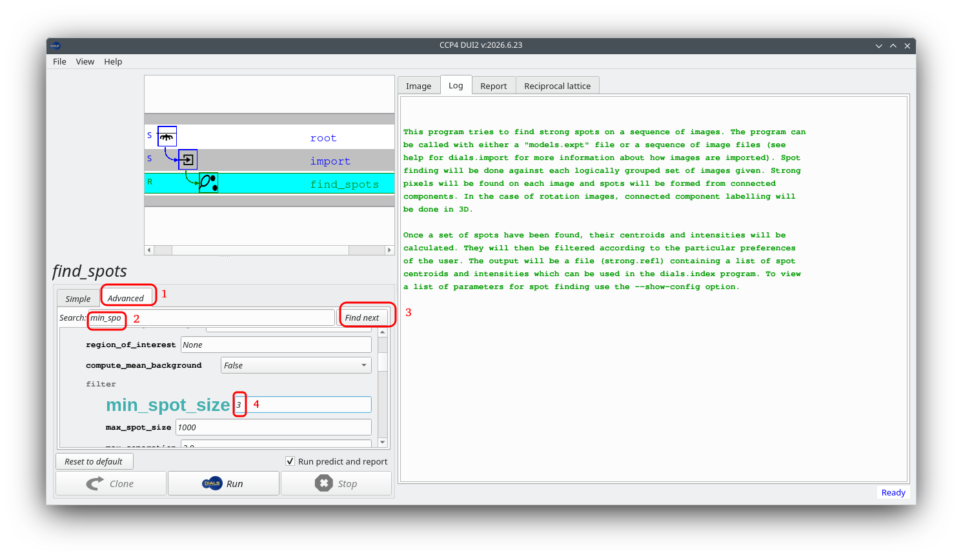This screenshot has height=560, width=963.
Task: Open the Help menu
Action: [x=113, y=61]
